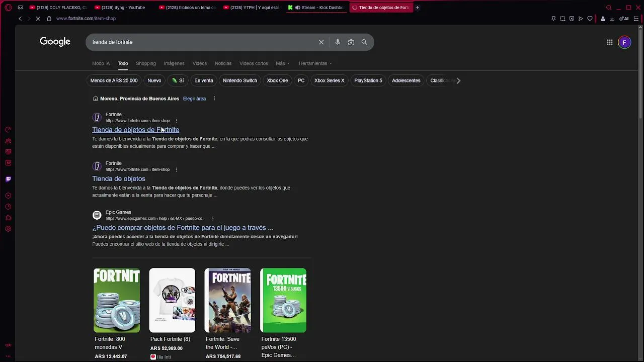
Task: Click the magnifier search submit button
Action: tap(364, 42)
